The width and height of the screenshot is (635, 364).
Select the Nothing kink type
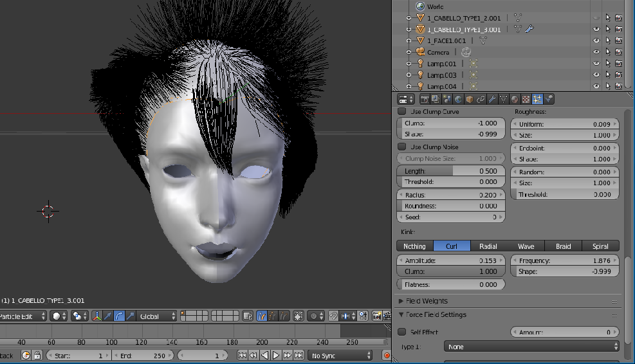pos(415,246)
